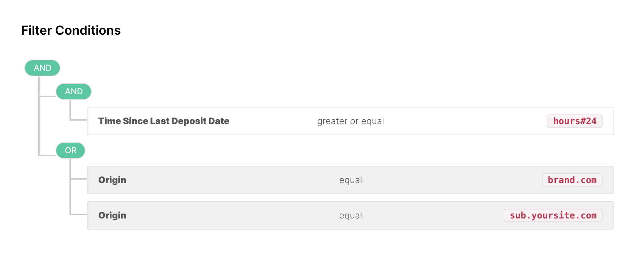The width and height of the screenshot is (644, 258).
Task: Click the brand.com value tag
Action: (x=572, y=180)
